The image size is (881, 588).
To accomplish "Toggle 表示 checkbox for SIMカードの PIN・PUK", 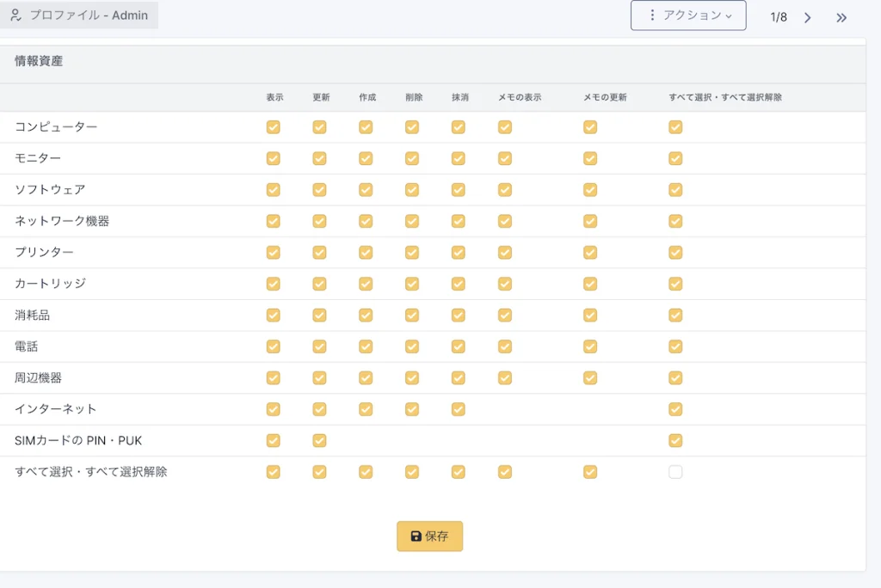I will [274, 441].
